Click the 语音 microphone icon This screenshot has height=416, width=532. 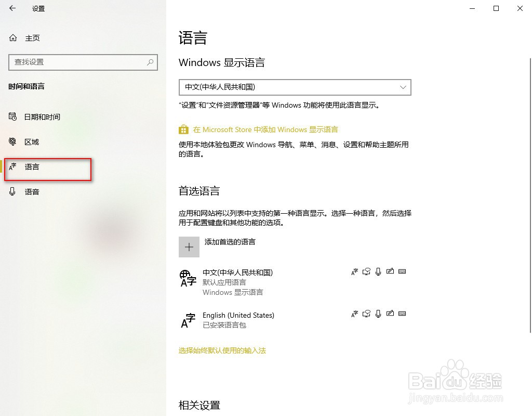click(x=12, y=191)
